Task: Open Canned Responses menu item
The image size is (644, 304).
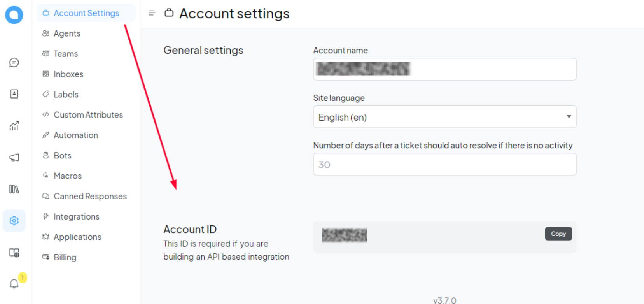Action: click(x=90, y=196)
